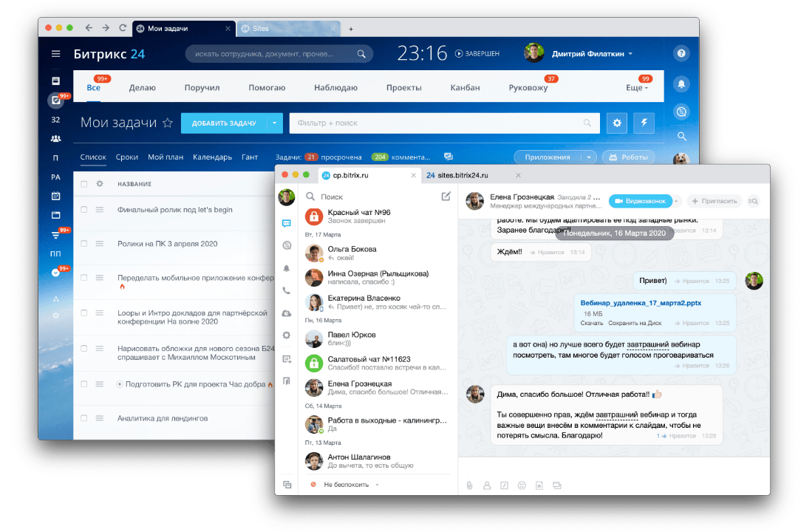Open notifications bell in Bitrix24 right panel
Screen dimensions: 798x532
681,84
